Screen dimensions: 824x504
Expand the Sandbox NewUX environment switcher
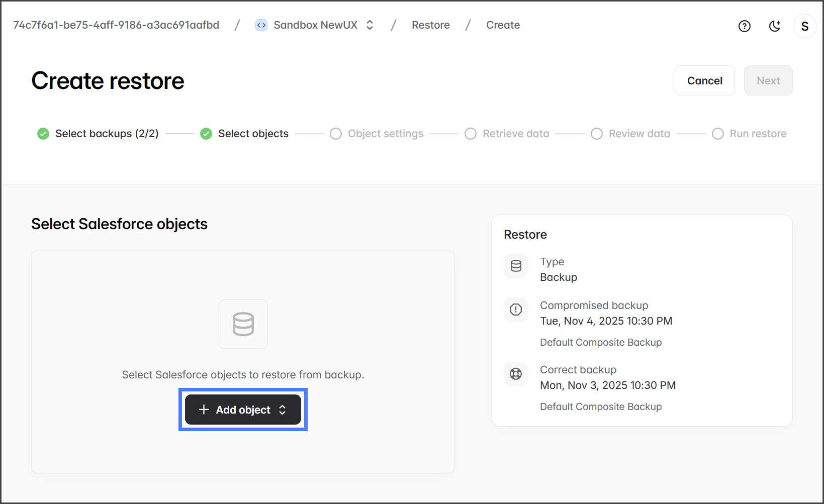point(370,25)
